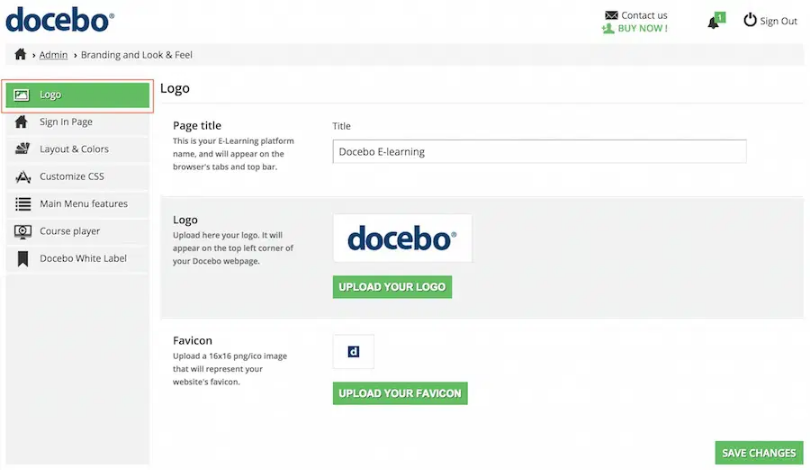Open the Layout & Colors section

(77, 149)
